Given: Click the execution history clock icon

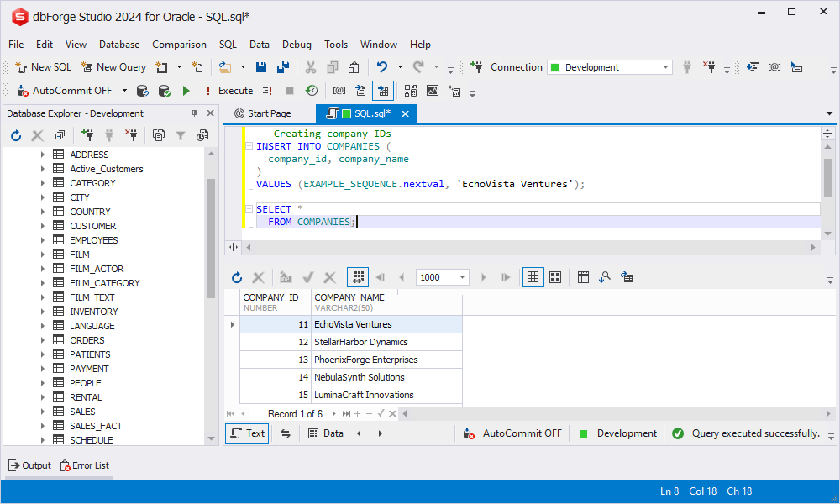Looking at the screenshot, I should 312,91.
